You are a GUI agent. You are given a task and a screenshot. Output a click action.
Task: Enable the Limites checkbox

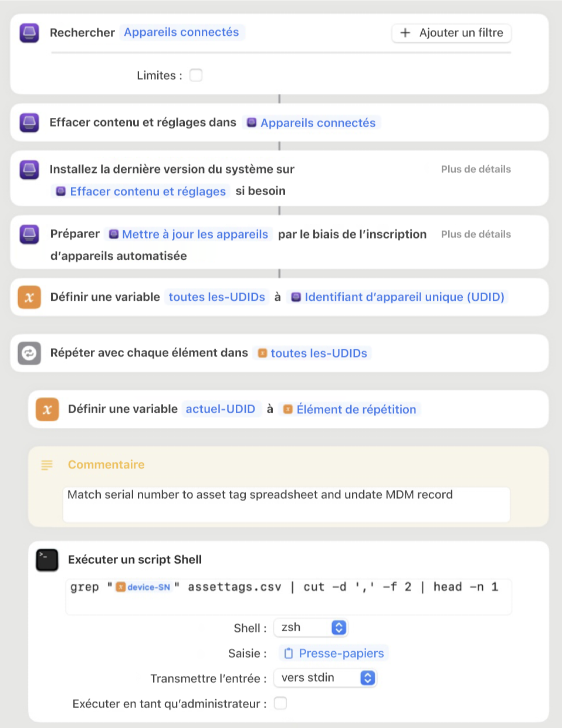click(x=196, y=75)
